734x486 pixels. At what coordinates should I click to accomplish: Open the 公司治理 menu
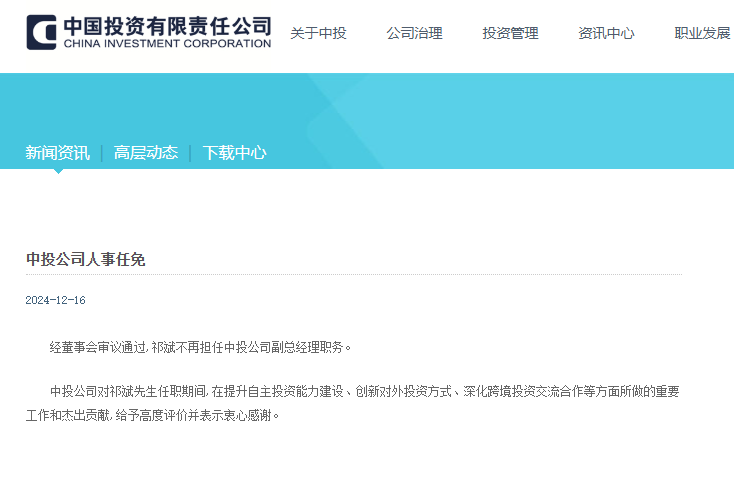click(x=414, y=33)
